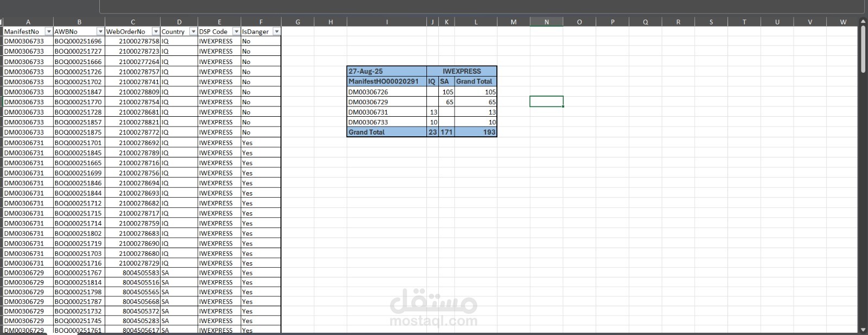Click the vertical scrollbar thumb
Viewport: 868px width, 335px height.
(863, 49)
